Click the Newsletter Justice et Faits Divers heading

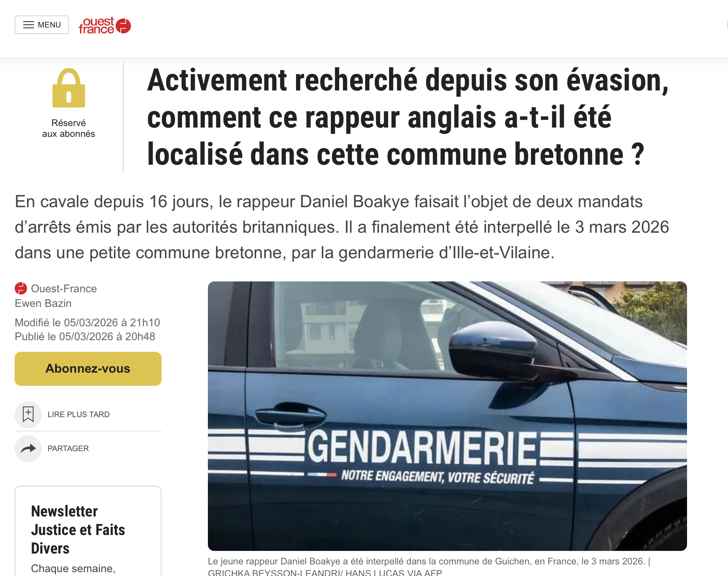click(78, 530)
